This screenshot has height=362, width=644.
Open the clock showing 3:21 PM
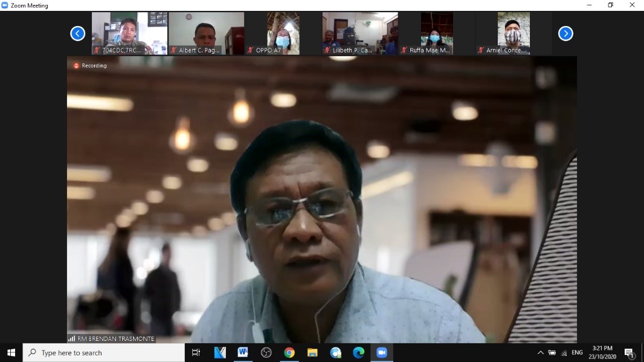point(602,352)
